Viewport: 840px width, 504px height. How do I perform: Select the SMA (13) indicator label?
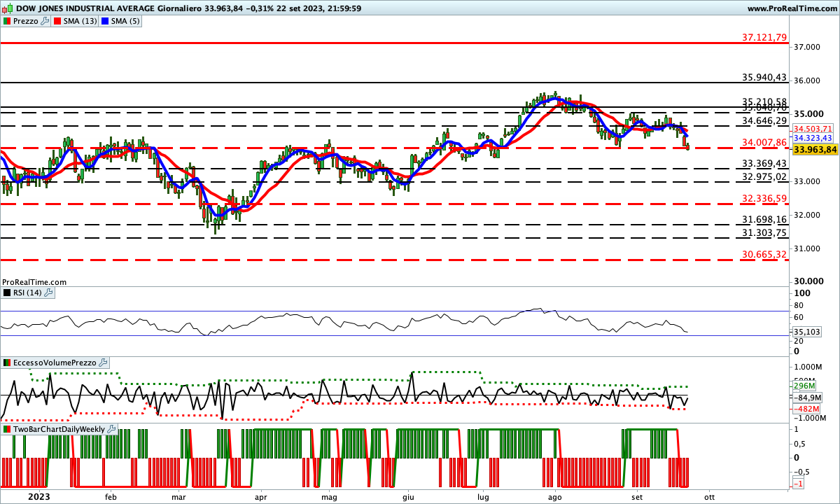tap(81, 22)
